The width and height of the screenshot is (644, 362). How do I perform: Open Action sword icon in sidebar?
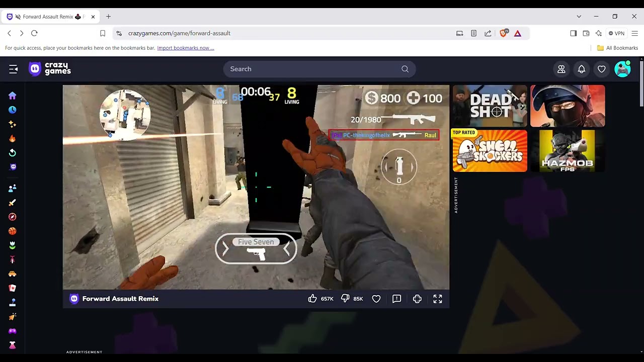pos(13,203)
